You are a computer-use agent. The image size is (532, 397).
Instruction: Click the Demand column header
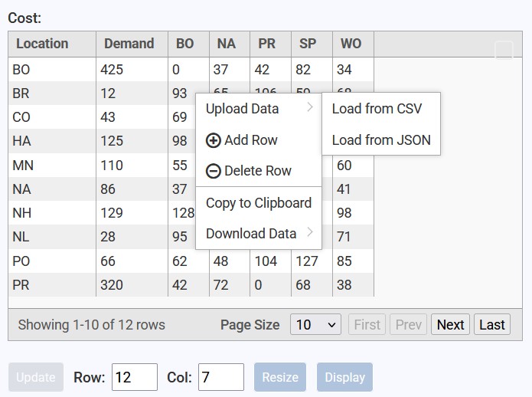tap(132, 44)
